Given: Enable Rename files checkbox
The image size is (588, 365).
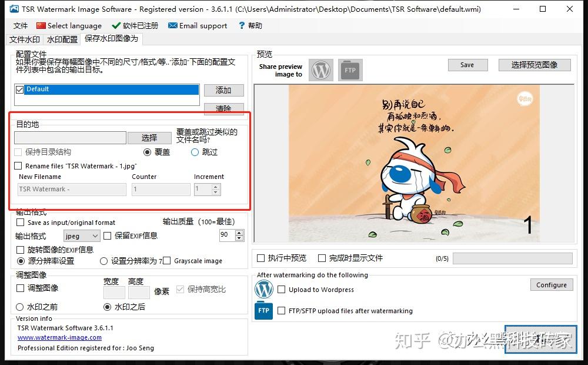Looking at the screenshot, I should 18,165.
